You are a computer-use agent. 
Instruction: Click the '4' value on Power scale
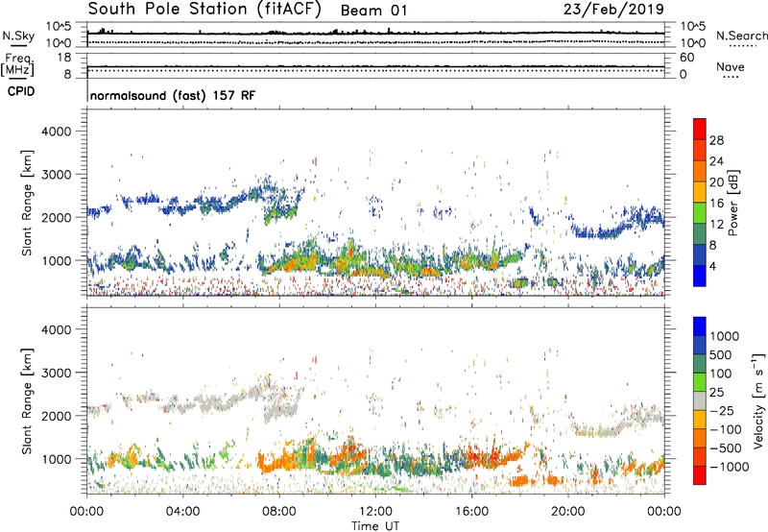712,267
